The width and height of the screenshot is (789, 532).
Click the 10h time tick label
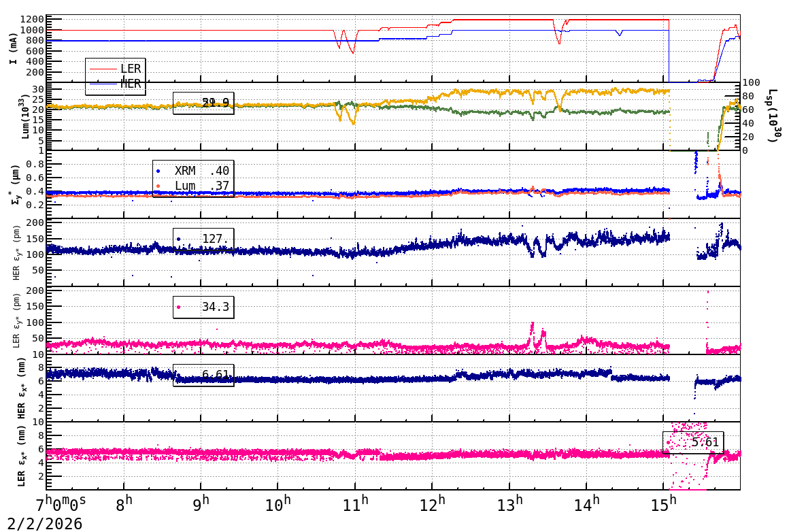pyautogui.click(x=278, y=503)
